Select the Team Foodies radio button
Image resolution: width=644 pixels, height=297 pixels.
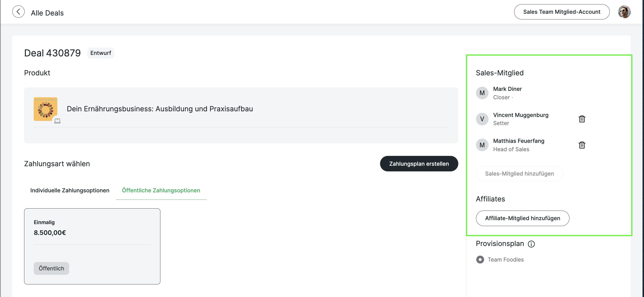pyautogui.click(x=480, y=260)
